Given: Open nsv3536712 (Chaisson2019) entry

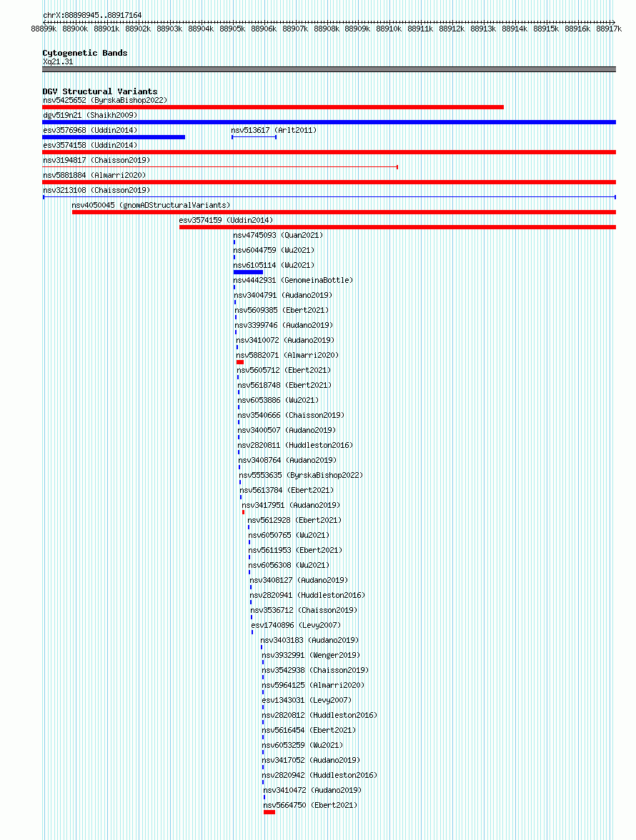Looking at the screenshot, I should pyautogui.click(x=304, y=610).
